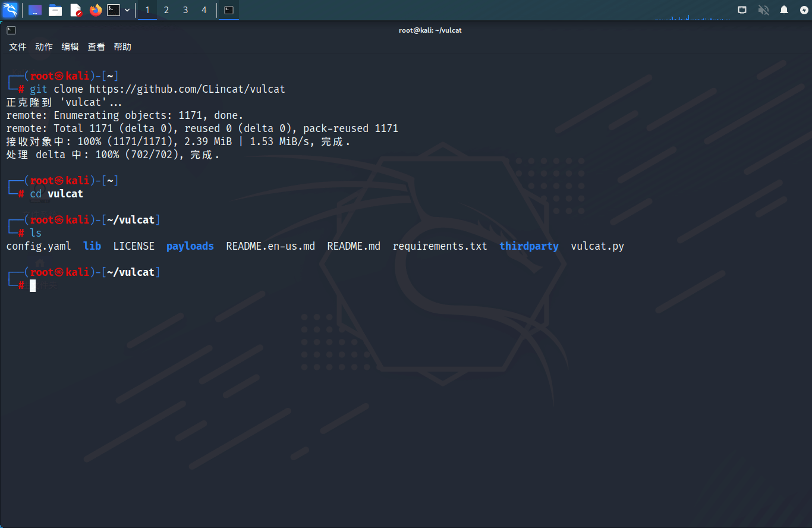Launch Firefox from the top panel
Image resolution: width=812 pixels, height=528 pixels.
pyautogui.click(x=96, y=10)
